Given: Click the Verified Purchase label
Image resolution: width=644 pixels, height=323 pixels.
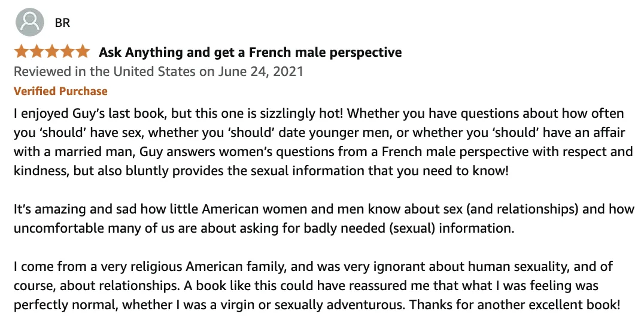Looking at the screenshot, I should [x=61, y=91].
